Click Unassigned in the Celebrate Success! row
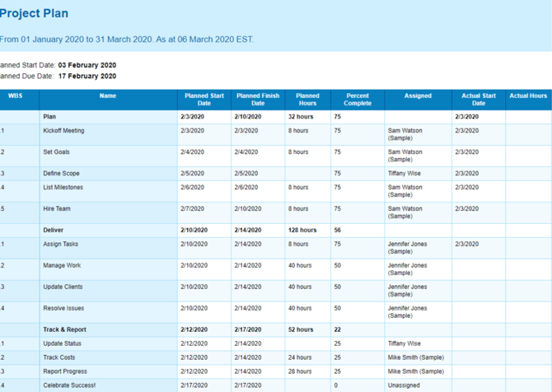552x392 pixels. click(x=404, y=385)
